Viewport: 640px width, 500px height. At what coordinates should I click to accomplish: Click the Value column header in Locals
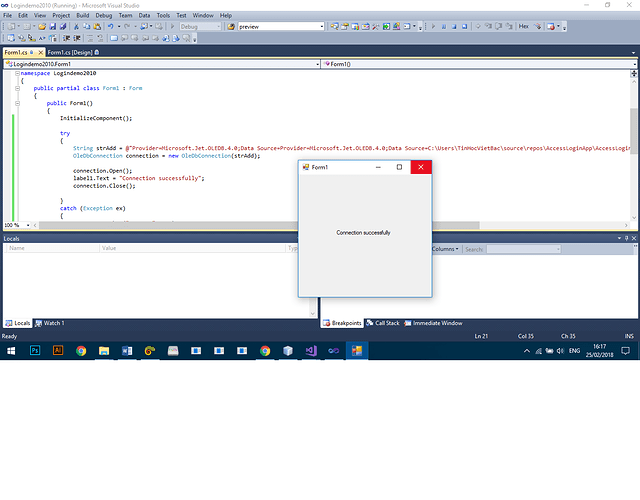[109, 248]
